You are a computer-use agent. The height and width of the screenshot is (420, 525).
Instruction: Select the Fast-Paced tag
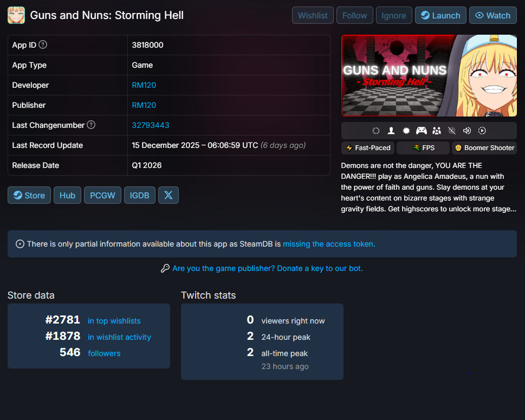click(368, 148)
